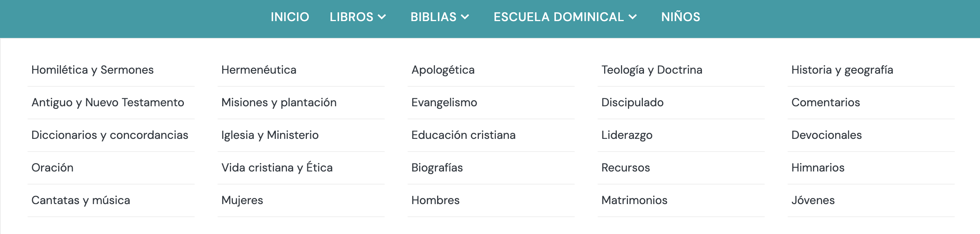Open the NIÑOS menu item
980x234 pixels.
click(680, 17)
